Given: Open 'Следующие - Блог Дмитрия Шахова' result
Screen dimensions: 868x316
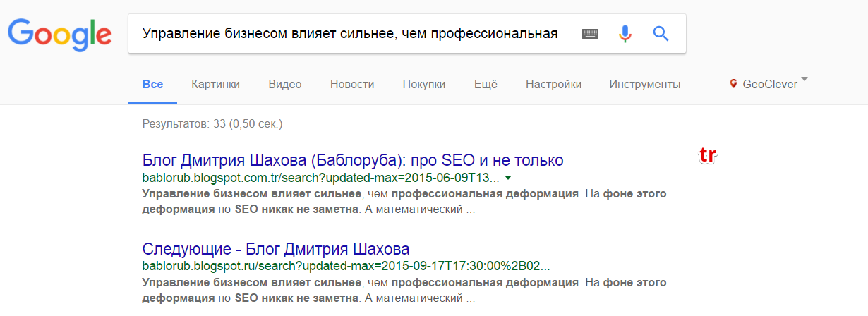Looking at the screenshot, I should tap(275, 249).
